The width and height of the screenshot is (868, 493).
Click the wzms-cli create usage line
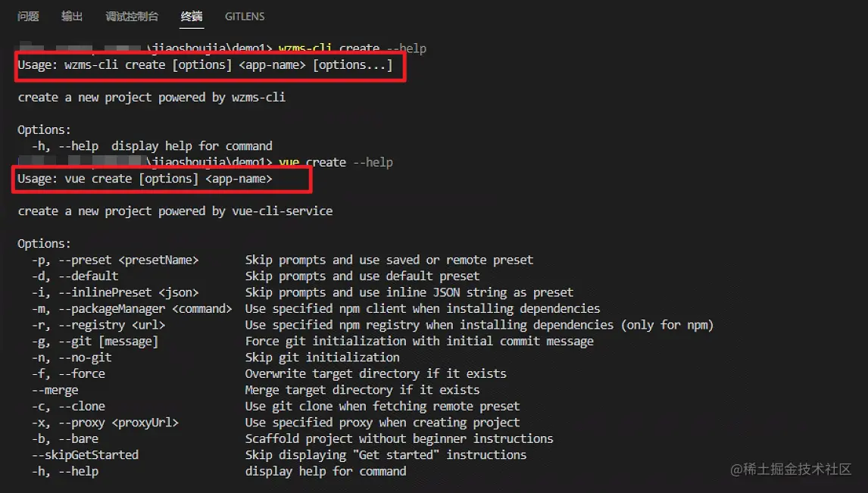click(x=205, y=65)
